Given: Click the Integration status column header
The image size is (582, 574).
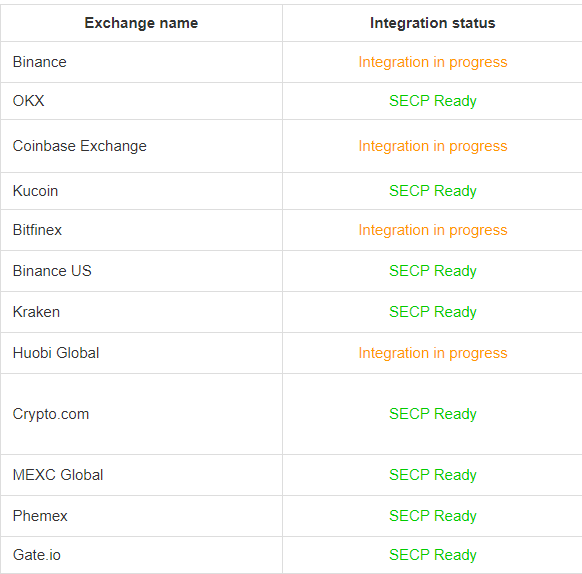Looking at the screenshot, I should [x=432, y=23].
